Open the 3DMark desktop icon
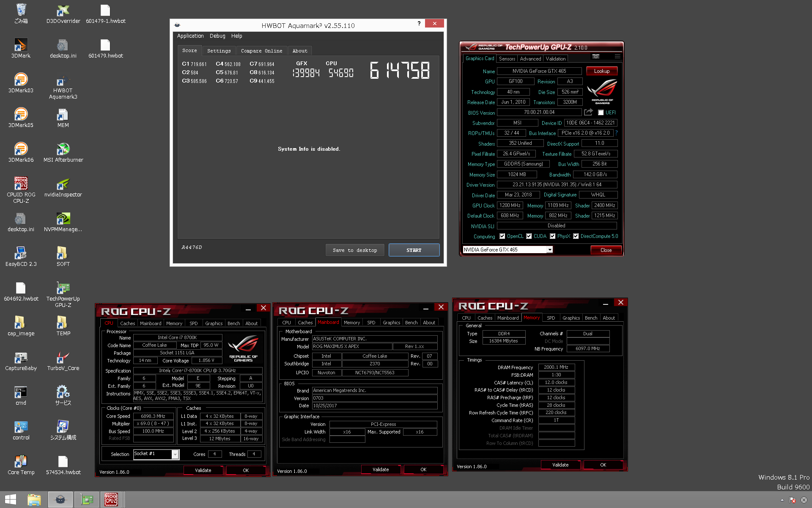Screen dimensions: 812x508 21,48
